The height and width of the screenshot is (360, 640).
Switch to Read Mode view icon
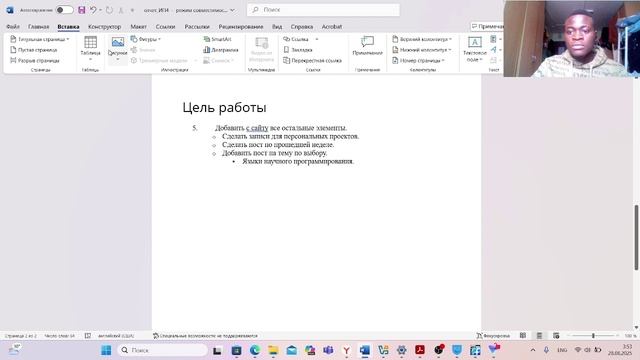tap(522, 336)
